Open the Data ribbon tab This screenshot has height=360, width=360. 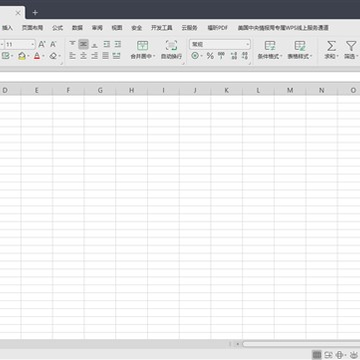coord(77,28)
